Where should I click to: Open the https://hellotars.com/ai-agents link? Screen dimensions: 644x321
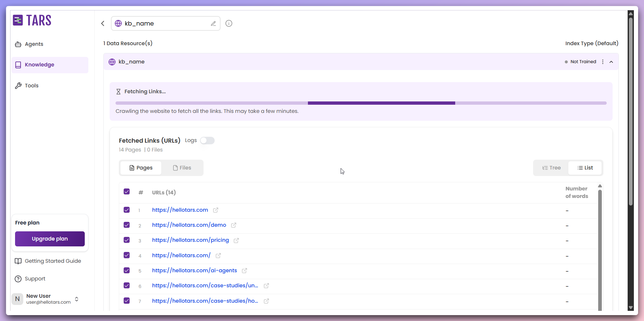click(x=194, y=271)
